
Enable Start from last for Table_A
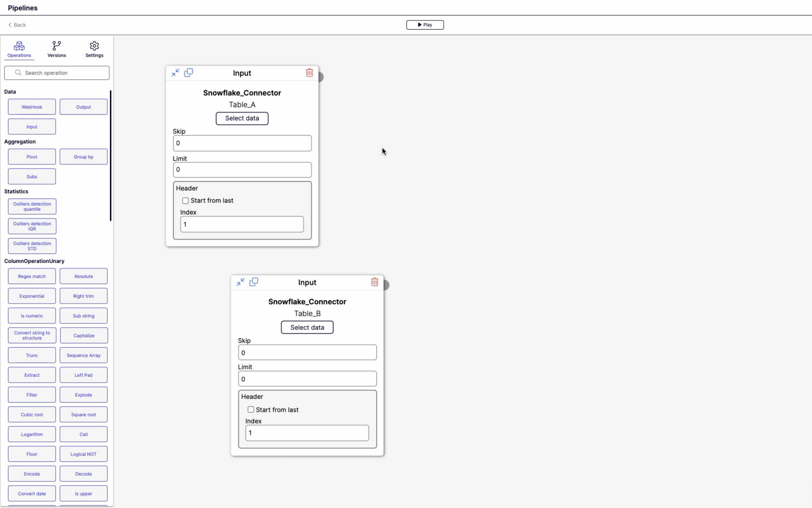(x=185, y=200)
